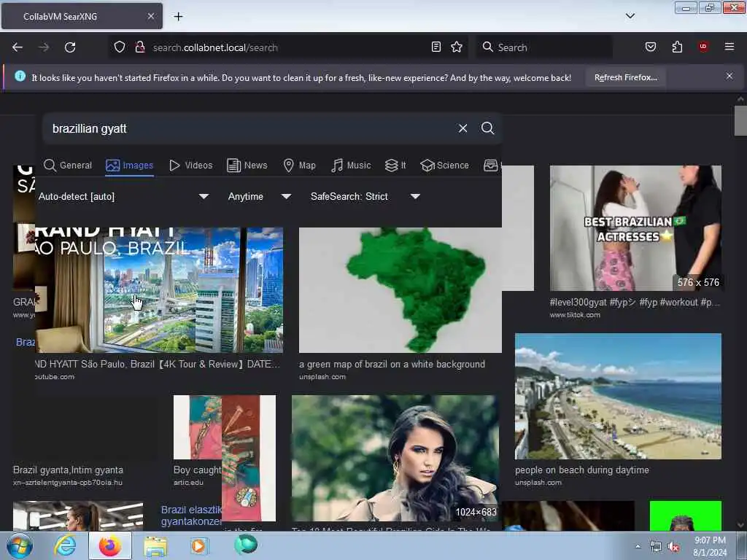Expand the Anytime time range dropdown
Image resolution: width=747 pixels, height=560 pixels.
coord(259,196)
